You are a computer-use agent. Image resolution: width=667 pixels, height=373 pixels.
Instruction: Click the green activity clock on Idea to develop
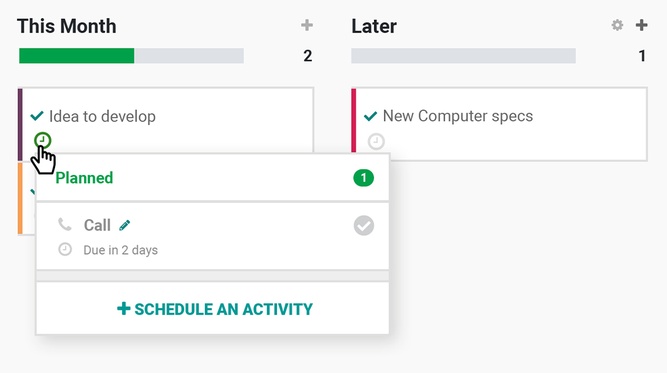[x=43, y=140]
